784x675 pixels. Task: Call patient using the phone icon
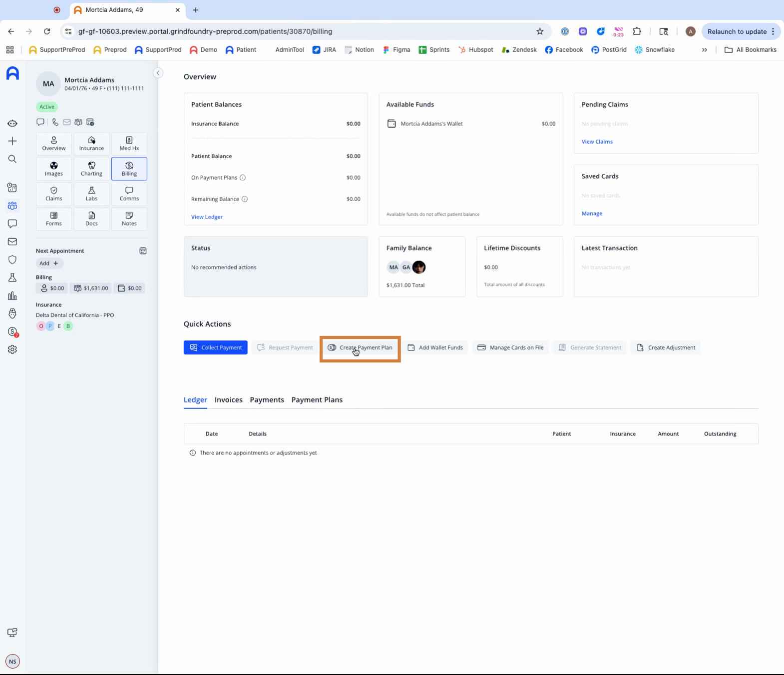point(55,122)
